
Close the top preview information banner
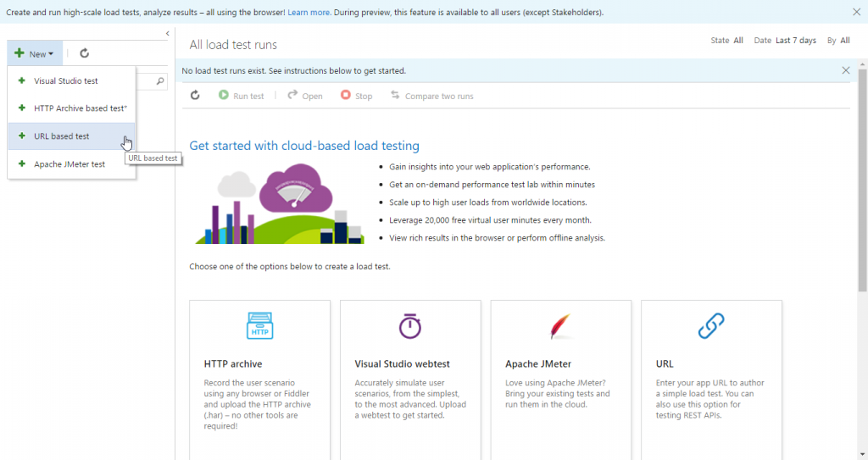[x=856, y=12]
